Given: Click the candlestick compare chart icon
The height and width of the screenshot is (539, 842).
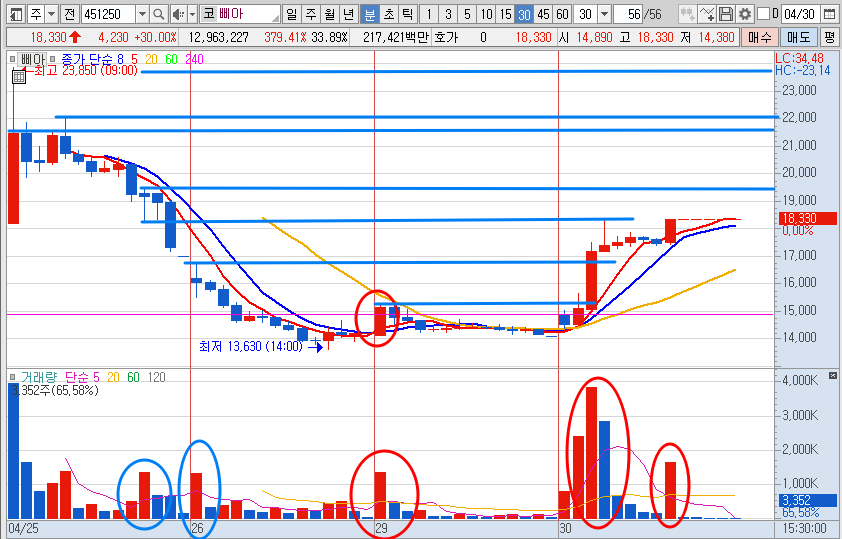Looking at the screenshot, I should coord(687,14).
